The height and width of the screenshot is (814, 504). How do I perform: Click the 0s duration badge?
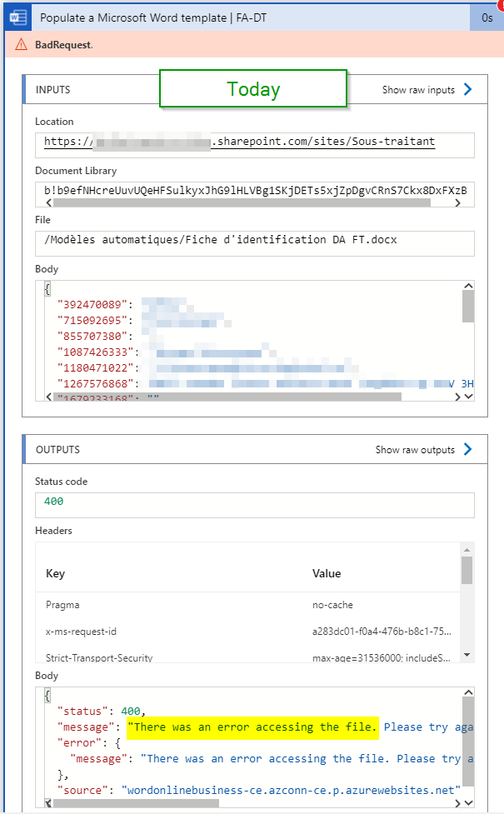click(487, 17)
